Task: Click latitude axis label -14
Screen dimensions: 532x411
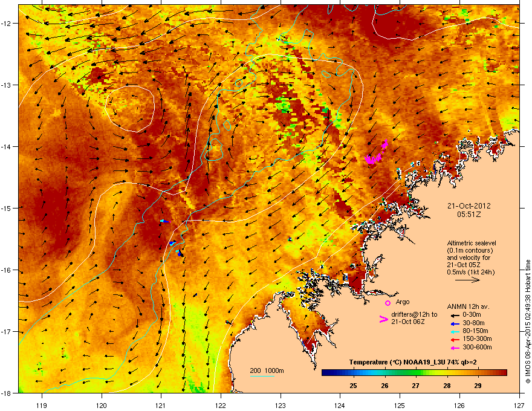Action: [6, 146]
